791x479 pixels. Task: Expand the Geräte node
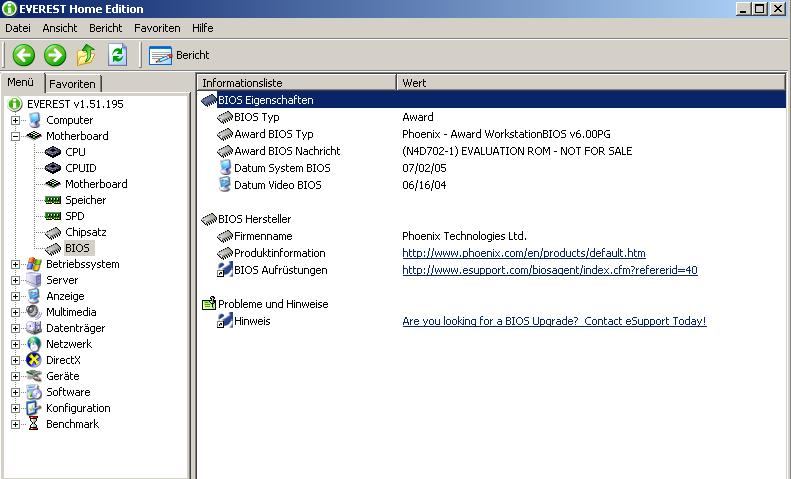coord(15,376)
